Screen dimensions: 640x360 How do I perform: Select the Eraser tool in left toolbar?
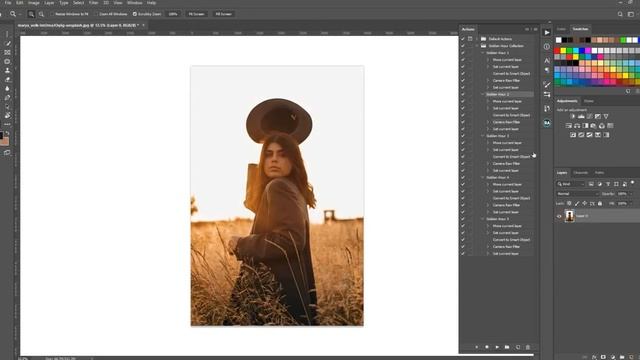pos(7,80)
